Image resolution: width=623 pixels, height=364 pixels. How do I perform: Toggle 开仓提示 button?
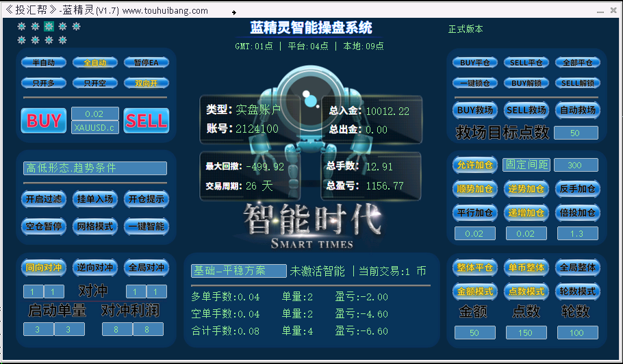(x=147, y=199)
